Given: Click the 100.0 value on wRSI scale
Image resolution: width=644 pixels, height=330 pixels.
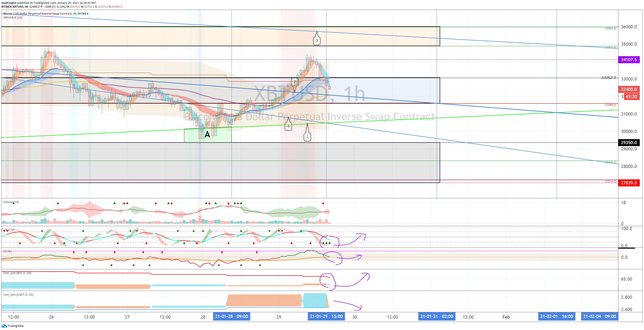Looking at the screenshot, I should tap(626, 229).
